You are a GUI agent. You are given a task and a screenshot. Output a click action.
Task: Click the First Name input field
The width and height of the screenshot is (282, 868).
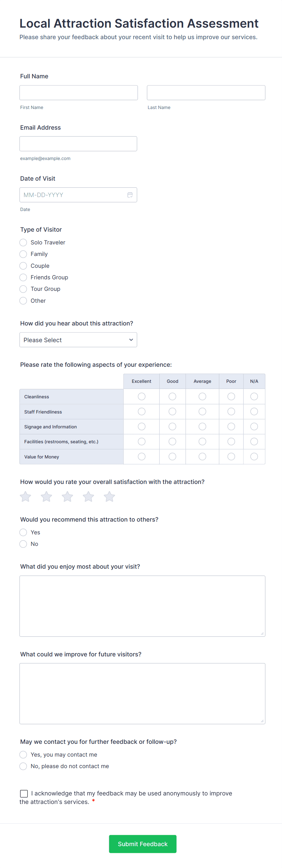click(79, 93)
